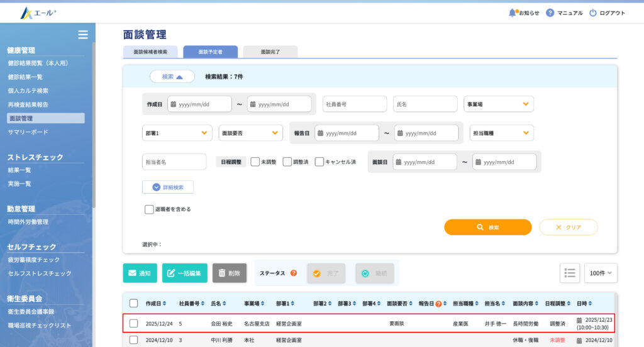Expand the 詳細検索 section
Image resolution: width=644 pixels, height=347 pixels.
(168, 187)
